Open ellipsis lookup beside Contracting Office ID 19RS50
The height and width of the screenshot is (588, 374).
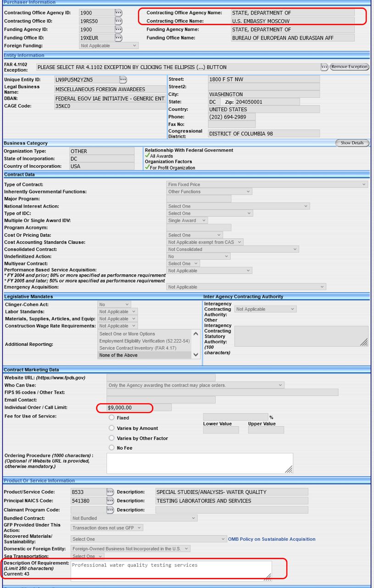point(118,21)
